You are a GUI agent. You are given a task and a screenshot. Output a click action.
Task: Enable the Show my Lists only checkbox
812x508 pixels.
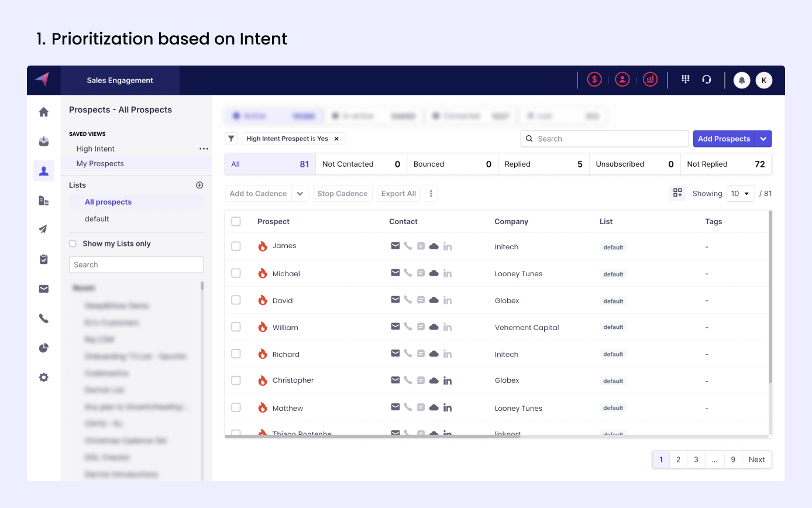tap(73, 243)
